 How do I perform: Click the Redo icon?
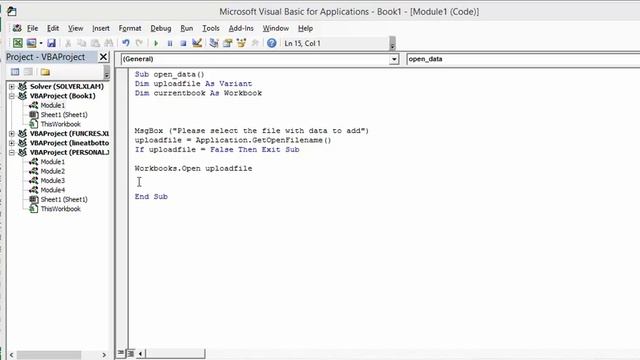click(139, 43)
